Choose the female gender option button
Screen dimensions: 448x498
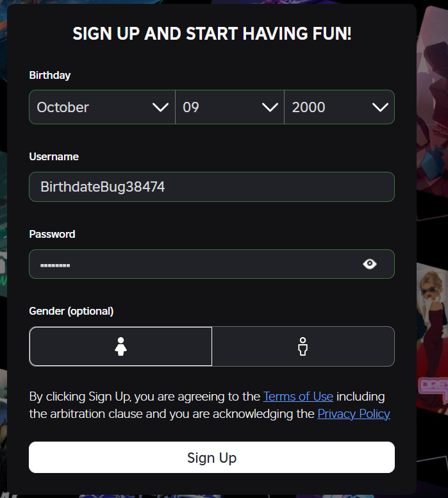[120, 347]
